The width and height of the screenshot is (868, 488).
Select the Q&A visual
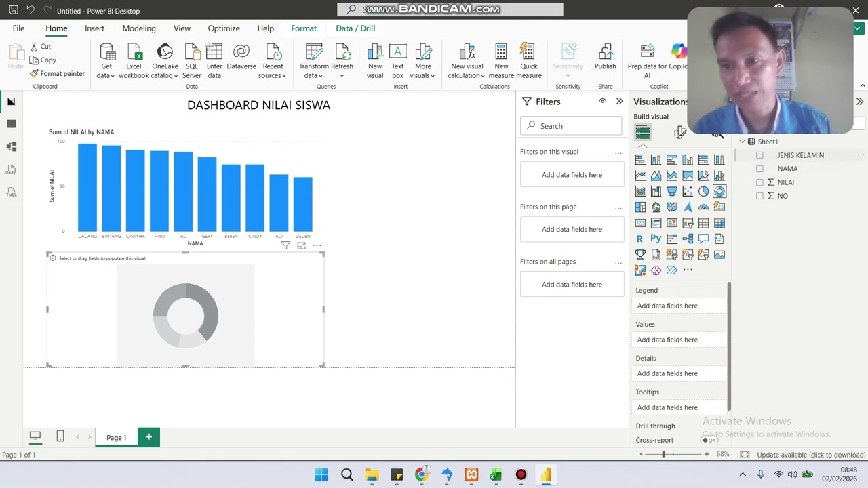tap(703, 239)
